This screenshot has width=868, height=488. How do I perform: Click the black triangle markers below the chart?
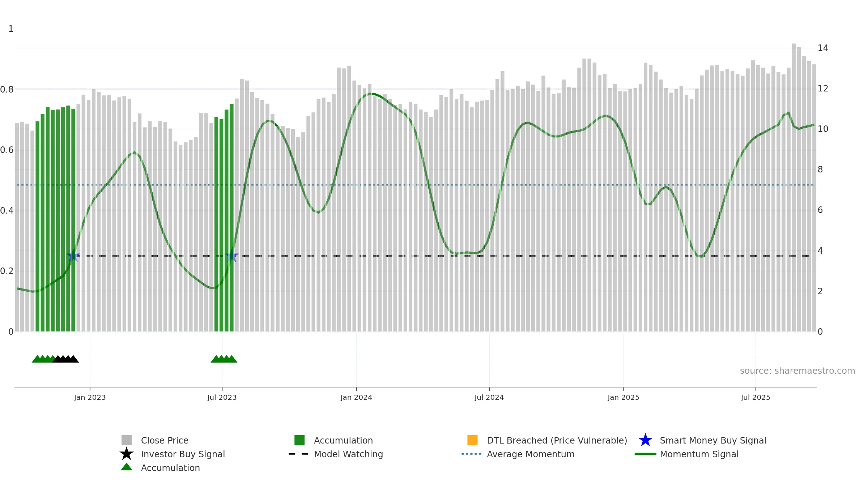pyautogui.click(x=66, y=359)
